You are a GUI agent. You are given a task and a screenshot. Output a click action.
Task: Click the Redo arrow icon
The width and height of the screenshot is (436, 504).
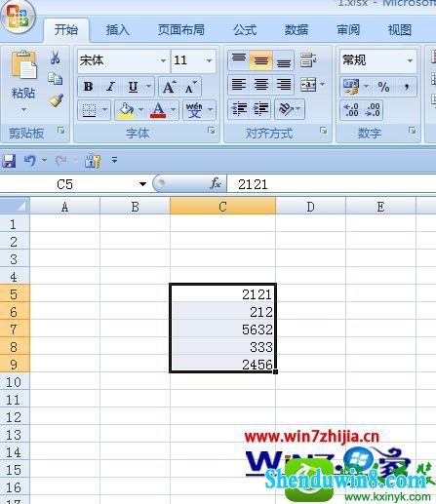(x=61, y=161)
